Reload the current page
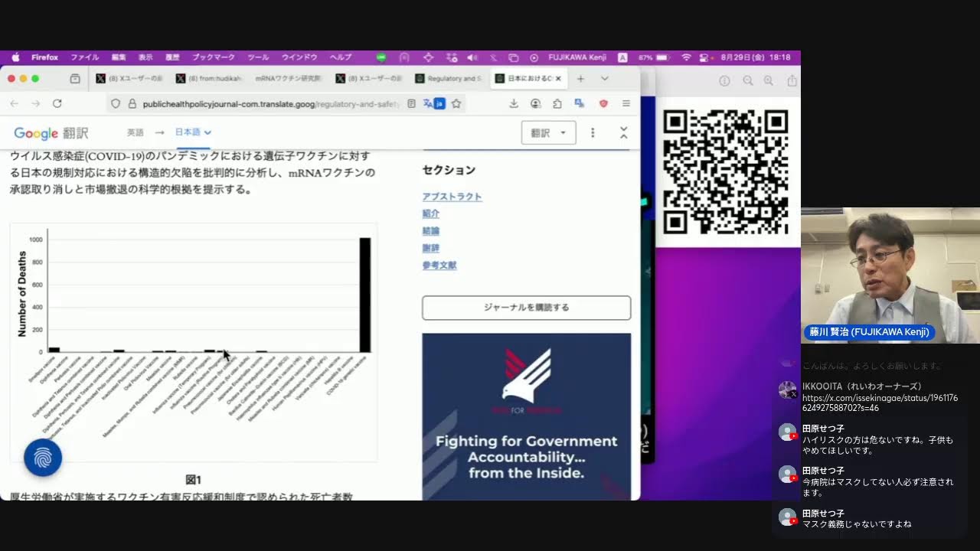The image size is (980, 551). pos(57,103)
